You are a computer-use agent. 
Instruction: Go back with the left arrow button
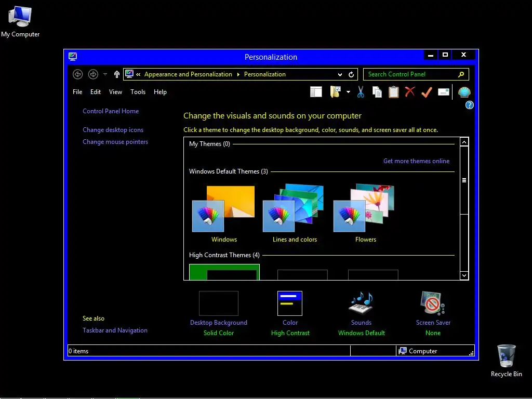78,74
